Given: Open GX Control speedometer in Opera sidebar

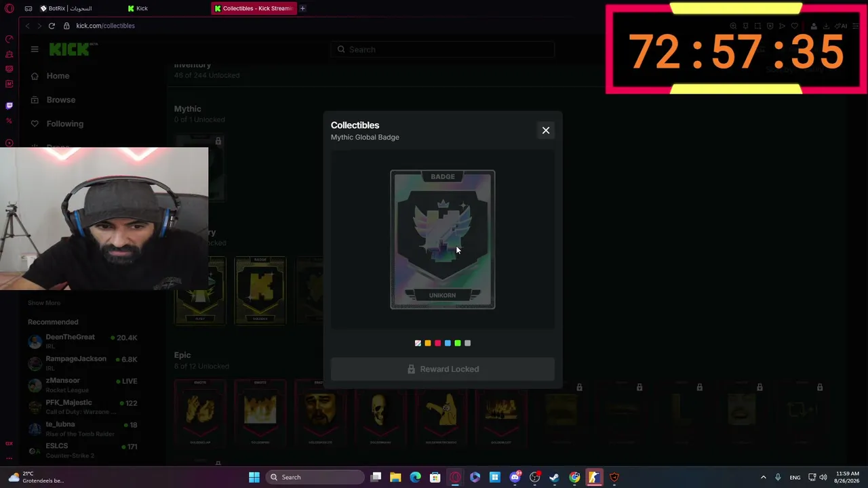Looking at the screenshot, I should pos(9,39).
